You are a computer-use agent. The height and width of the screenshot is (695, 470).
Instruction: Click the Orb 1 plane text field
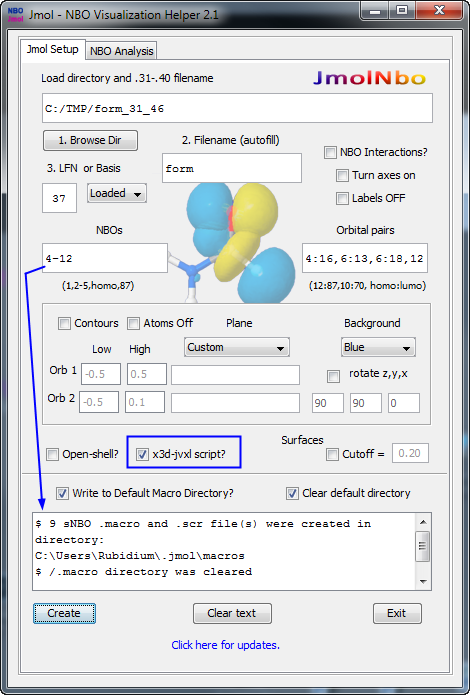(235, 375)
